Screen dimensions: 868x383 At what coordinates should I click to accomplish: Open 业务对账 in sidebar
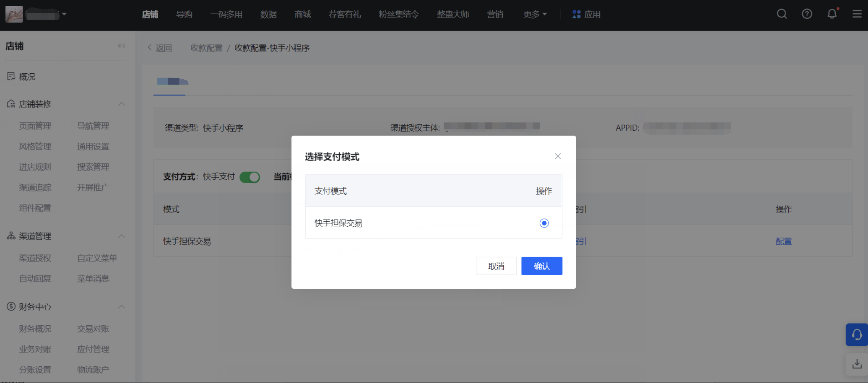[35, 349]
